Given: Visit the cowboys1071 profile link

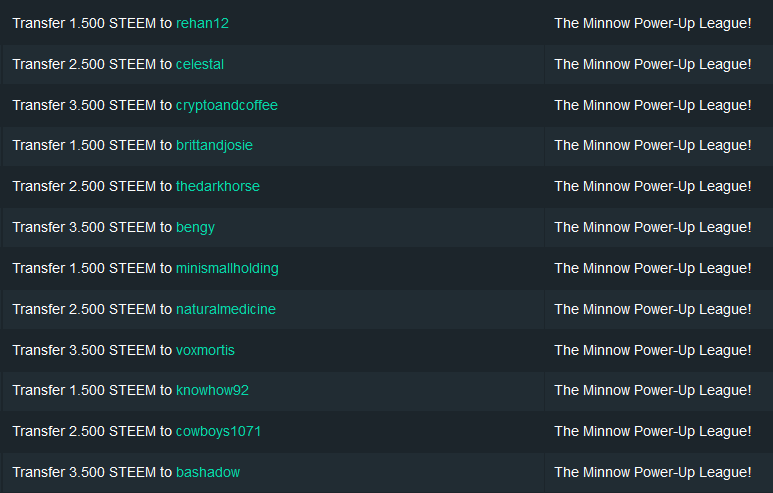Looking at the screenshot, I should (x=218, y=431).
